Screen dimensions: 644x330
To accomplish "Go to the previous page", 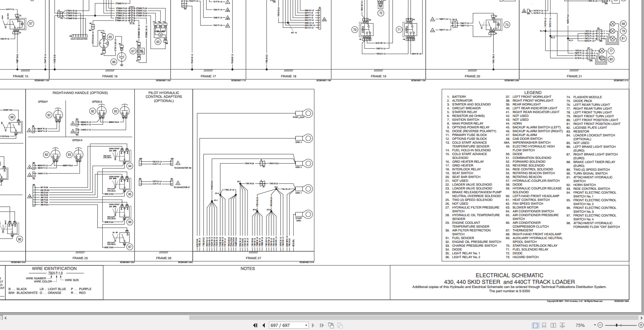I will pyautogui.click(x=263, y=325).
